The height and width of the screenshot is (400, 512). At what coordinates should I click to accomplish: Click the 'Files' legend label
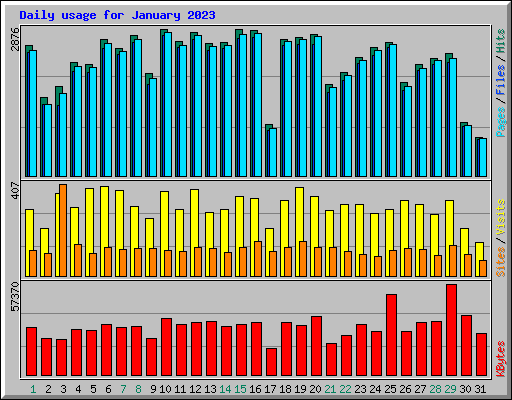pyautogui.click(x=501, y=80)
